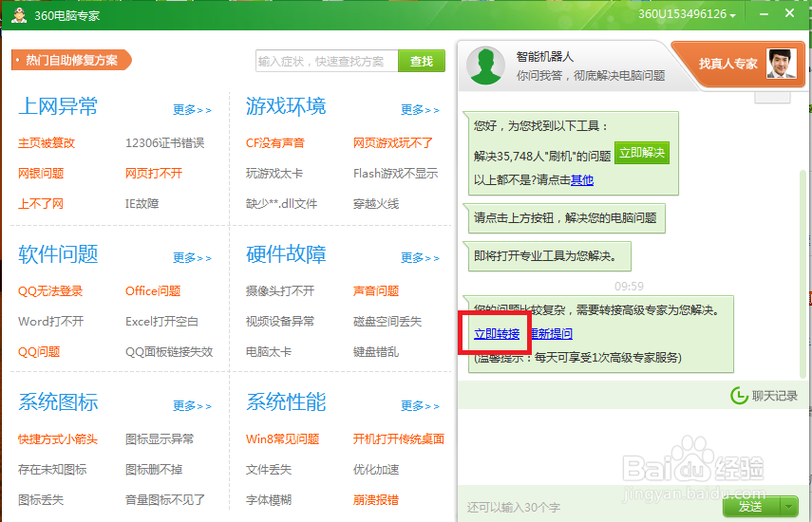The width and height of the screenshot is (812, 522).
Task: Open the QQ面板链接失效 solution
Action: (x=169, y=352)
